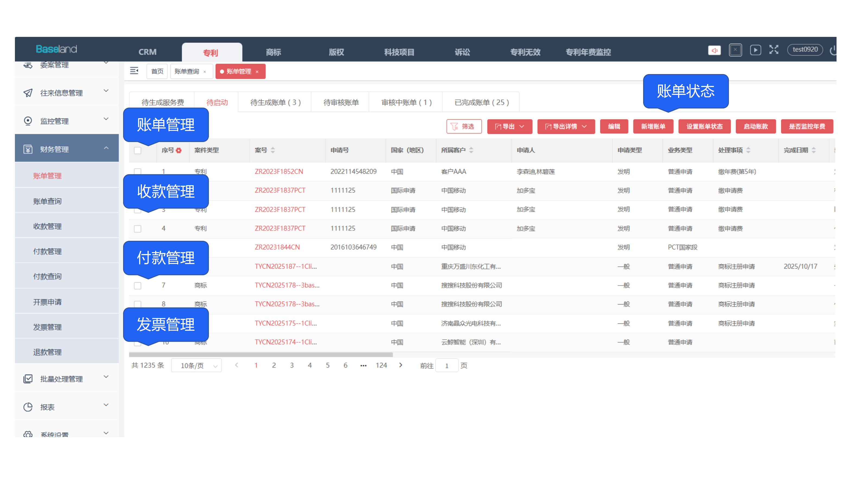Viewport: 868px width, 488px height.
Task: Switch to the 商标 top tab
Action: point(273,52)
